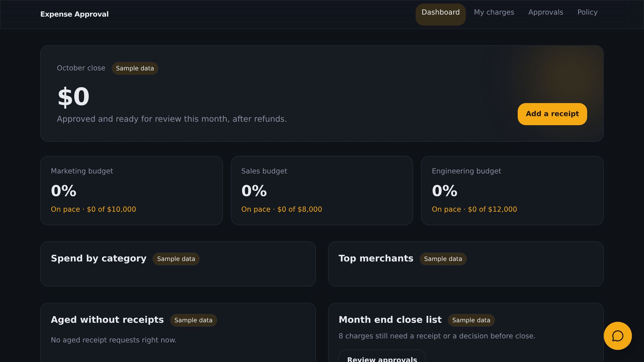This screenshot has width=644, height=362.
Task: Click Sample data badge by Aged without receipts
Action: 193,320
